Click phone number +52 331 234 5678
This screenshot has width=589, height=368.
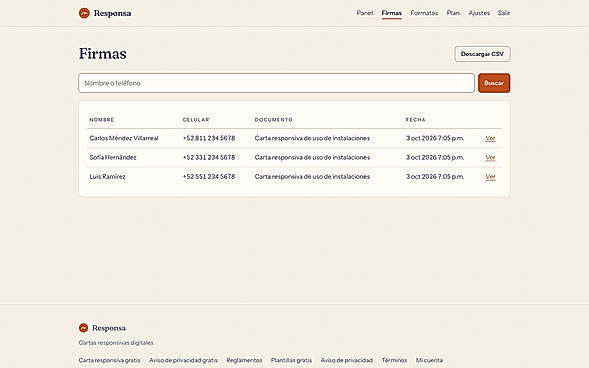[x=209, y=157]
